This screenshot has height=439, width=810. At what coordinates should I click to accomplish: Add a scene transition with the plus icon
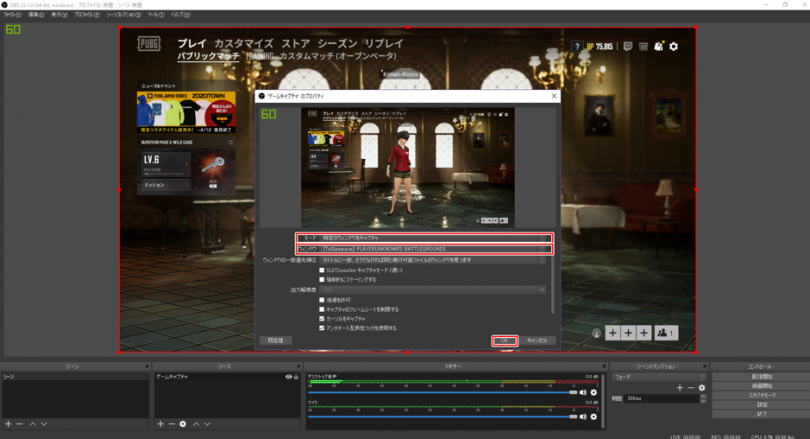[x=680, y=387]
